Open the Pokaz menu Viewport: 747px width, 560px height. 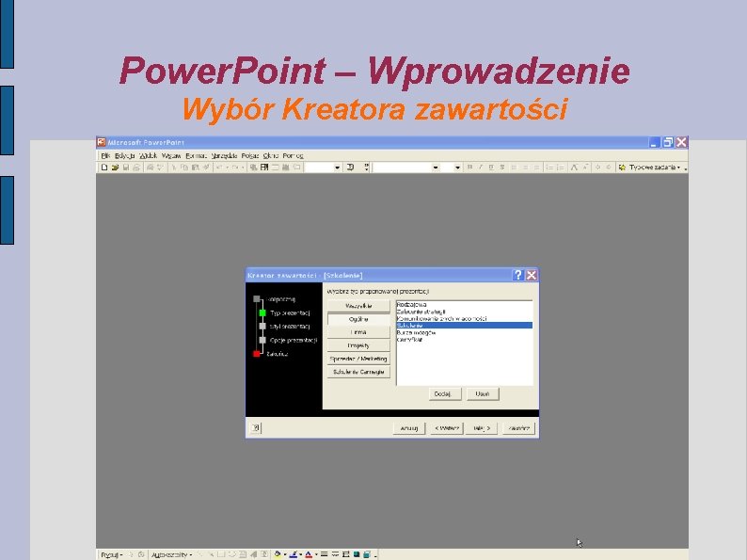(250, 156)
